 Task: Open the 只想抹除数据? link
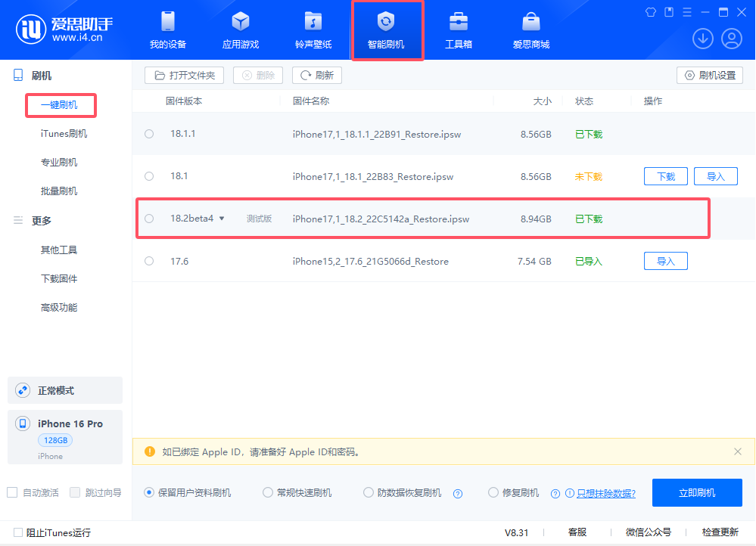(607, 492)
